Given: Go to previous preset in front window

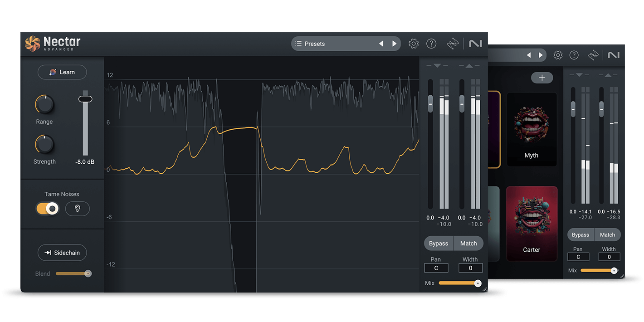Looking at the screenshot, I should 381,44.
